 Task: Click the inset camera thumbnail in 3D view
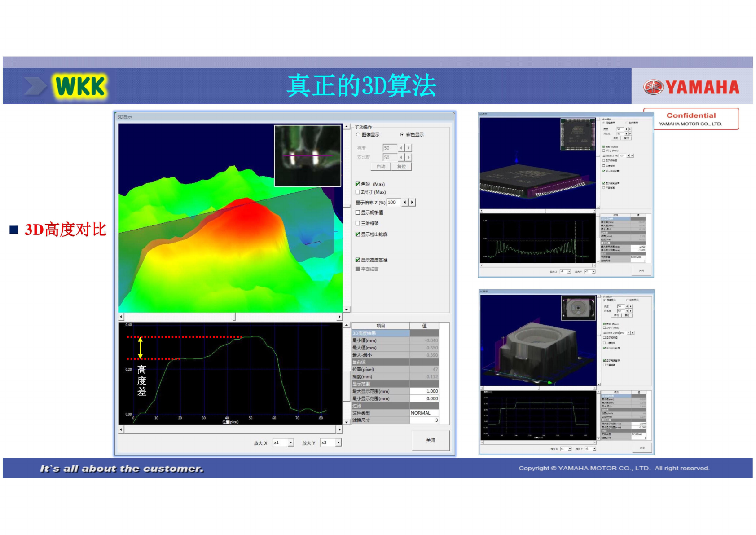click(308, 155)
